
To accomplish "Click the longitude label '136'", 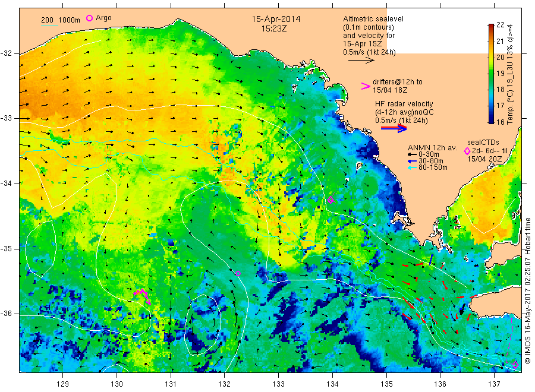I will [x=440, y=384].
